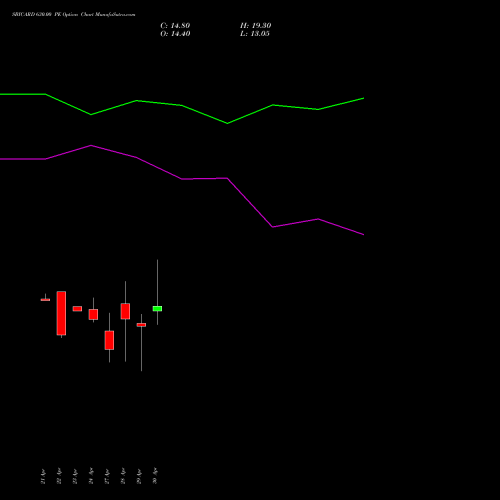Viewport: 500px width, 500px height.
Task: Click the open value 'O: 14.40'
Action: click(x=175, y=34)
